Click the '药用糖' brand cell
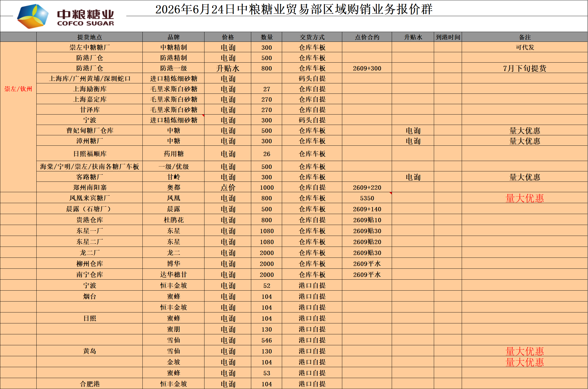 click(174, 154)
